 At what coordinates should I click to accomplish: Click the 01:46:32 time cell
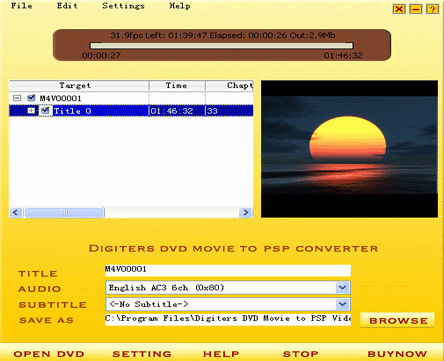177,111
